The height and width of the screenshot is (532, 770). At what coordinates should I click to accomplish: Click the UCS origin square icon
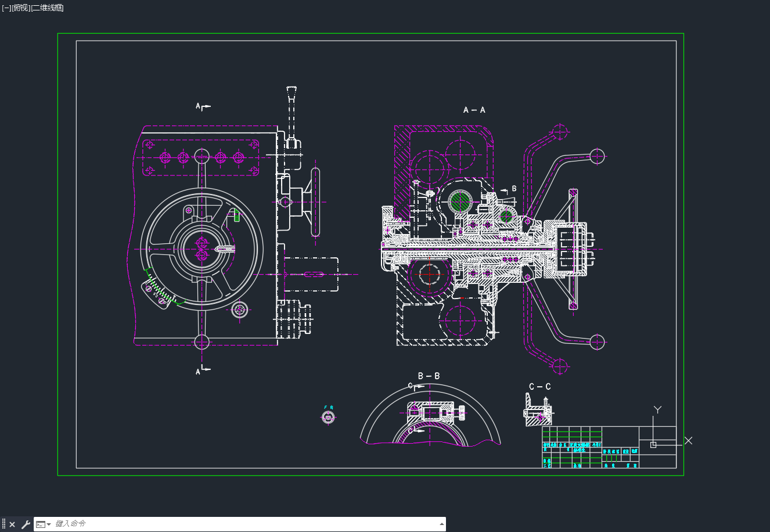coord(653,444)
